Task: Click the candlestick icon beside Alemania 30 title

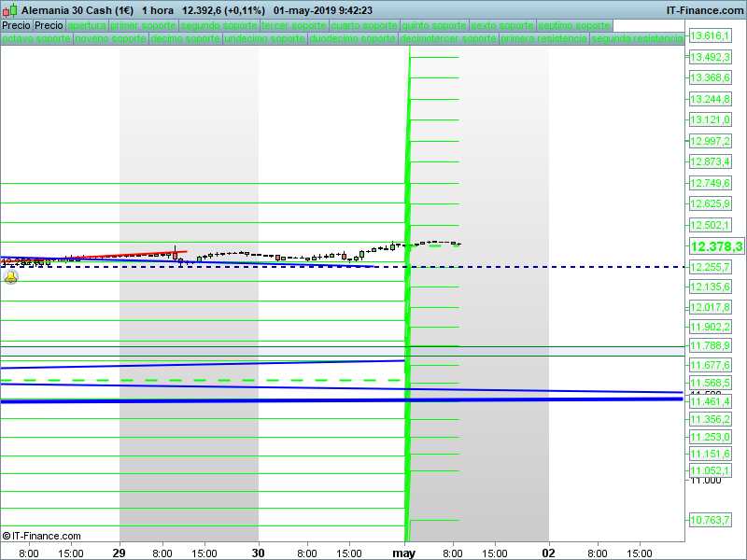Action: click(x=10, y=10)
